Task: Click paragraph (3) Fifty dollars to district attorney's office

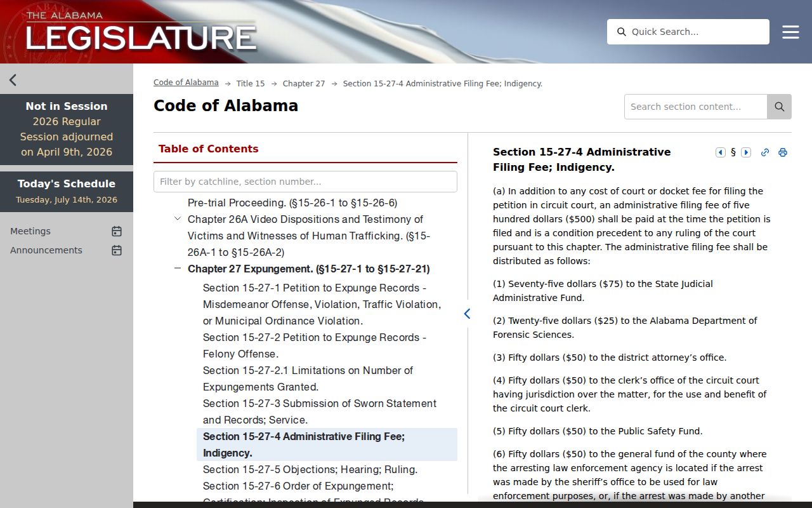Action: click(x=610, y=358)
